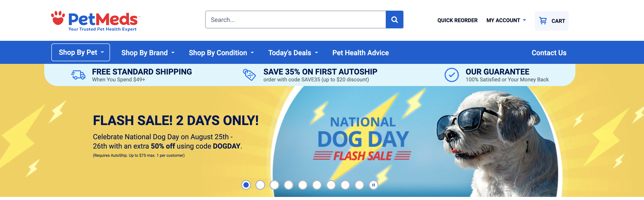This screenshot has width=644, height=200.
Task: Click the Quick Reorder link
Action: 457,20
